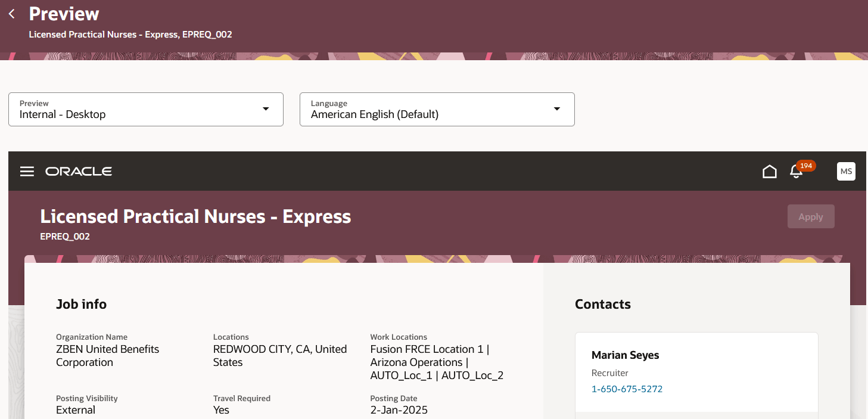This screenshot has width=868, height=419.
Task: Select the Marian Seyes contact card
Action: (x=696, y=373)
